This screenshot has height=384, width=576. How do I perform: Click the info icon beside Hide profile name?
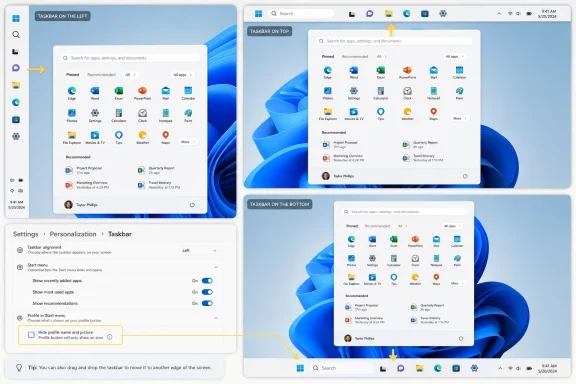coord(109,337)
